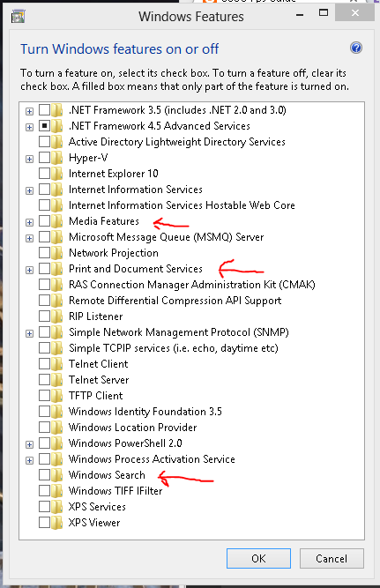The image size is (380, 588).
Task: Select Windows TIFF IFilter label
Action: pos(115,491)
